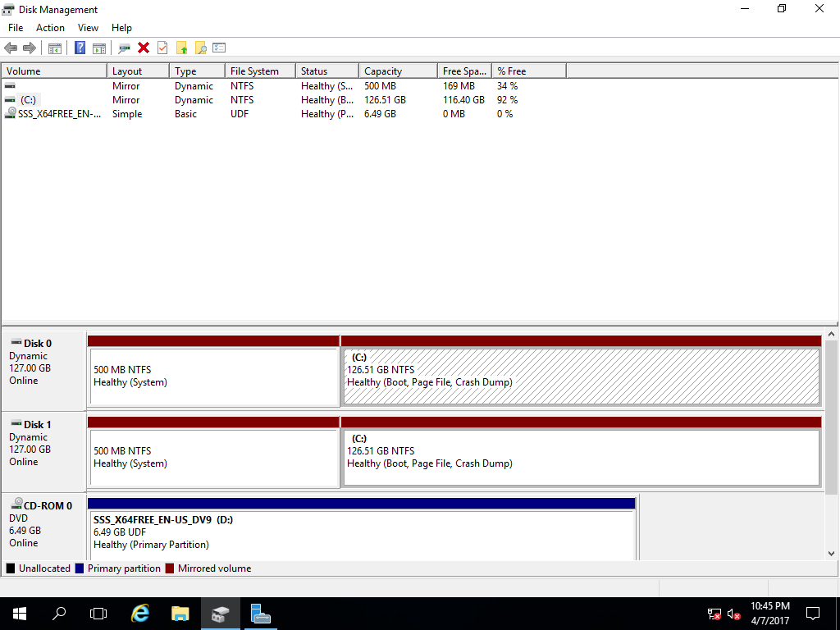Click the Back arrow toolbar icon

tap(11, 48)
